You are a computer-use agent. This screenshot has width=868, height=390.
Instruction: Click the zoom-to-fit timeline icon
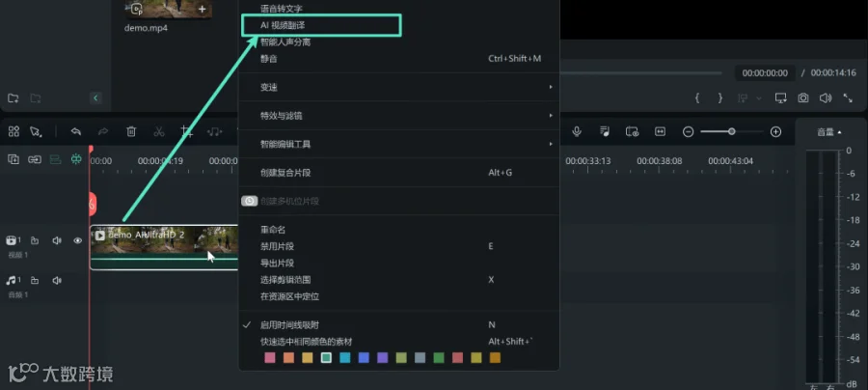pos(660,131)
